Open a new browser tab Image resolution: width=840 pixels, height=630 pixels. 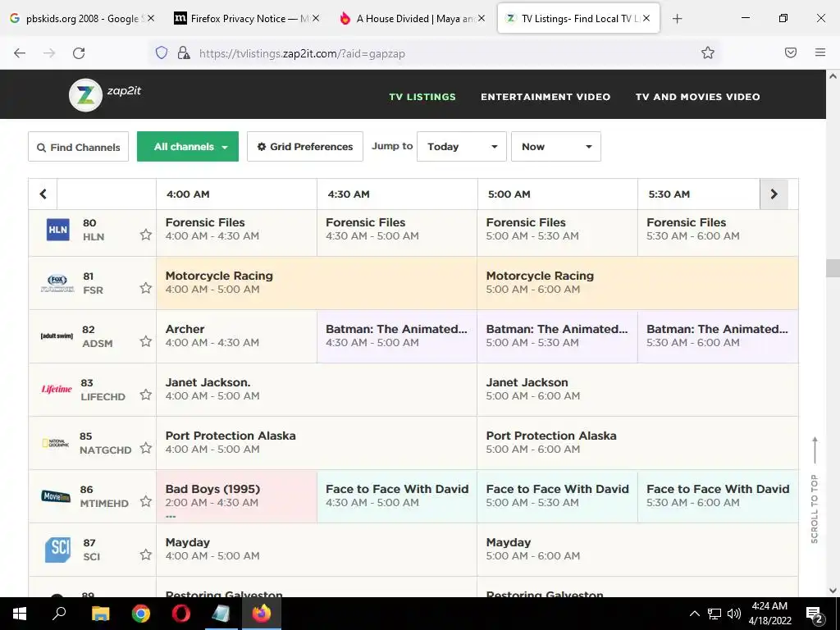(677, 19)
